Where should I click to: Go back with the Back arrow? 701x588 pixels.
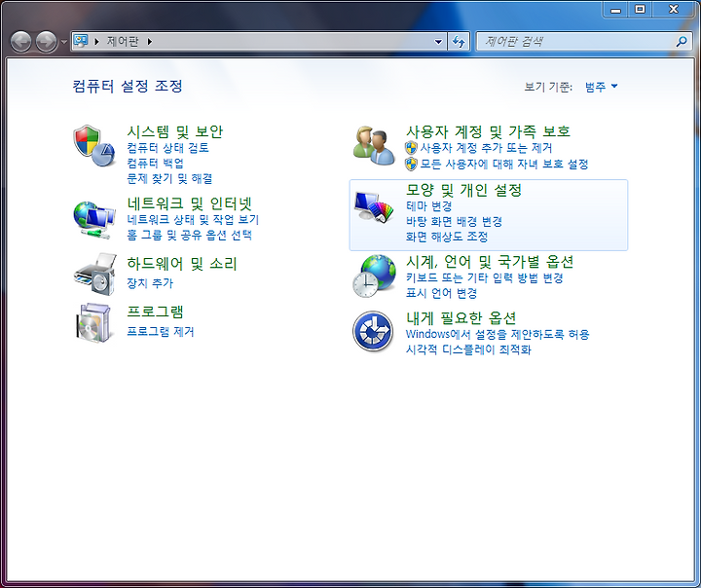click(20, 42)
